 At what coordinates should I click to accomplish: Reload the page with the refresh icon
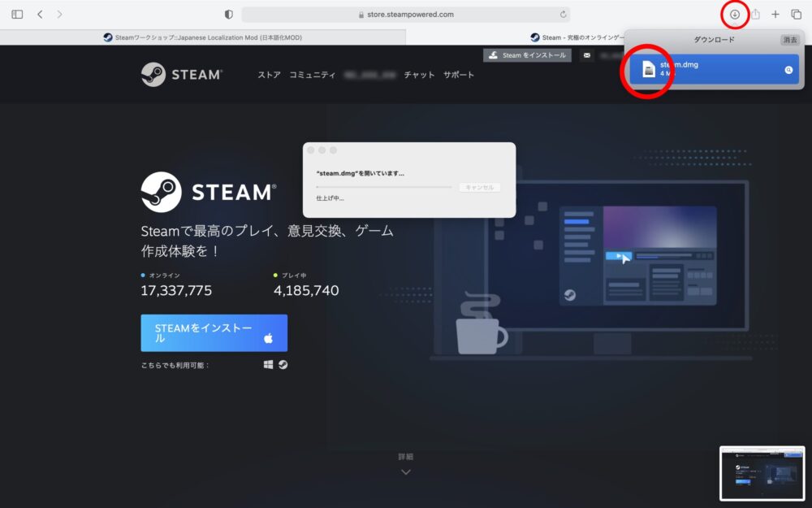point(563,15)
